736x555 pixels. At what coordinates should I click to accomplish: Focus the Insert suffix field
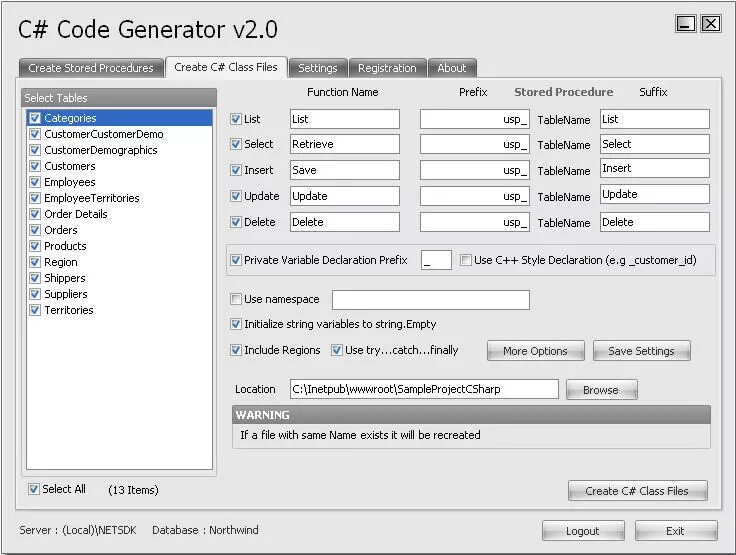655,168
